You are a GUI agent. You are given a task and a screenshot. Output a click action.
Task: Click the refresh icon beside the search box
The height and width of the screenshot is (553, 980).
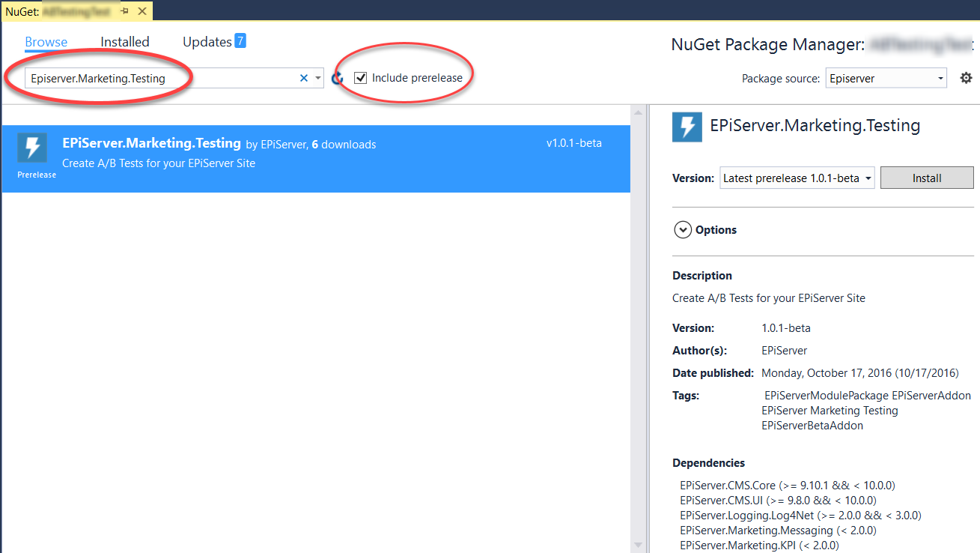pyautogui.click(x=338, y=78)
